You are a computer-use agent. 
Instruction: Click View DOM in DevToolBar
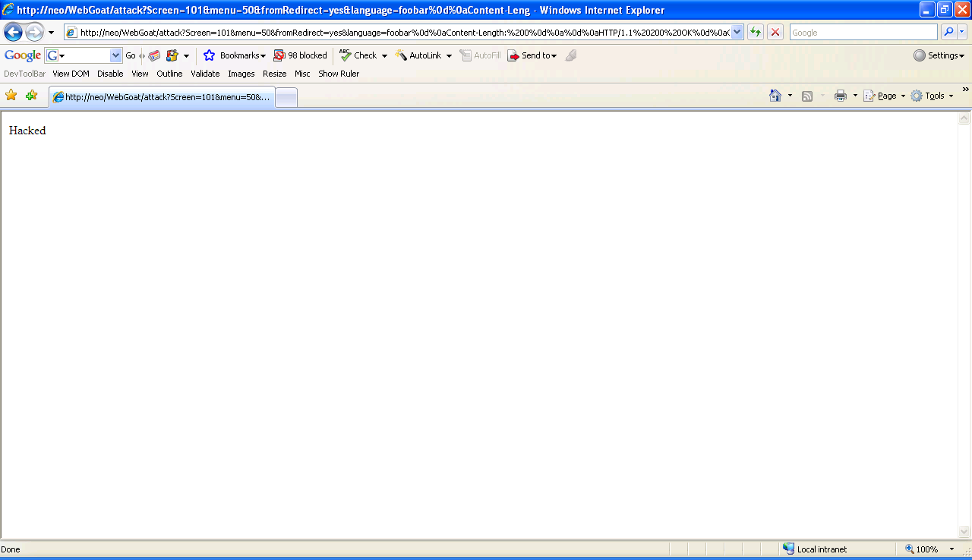point(71,74)
